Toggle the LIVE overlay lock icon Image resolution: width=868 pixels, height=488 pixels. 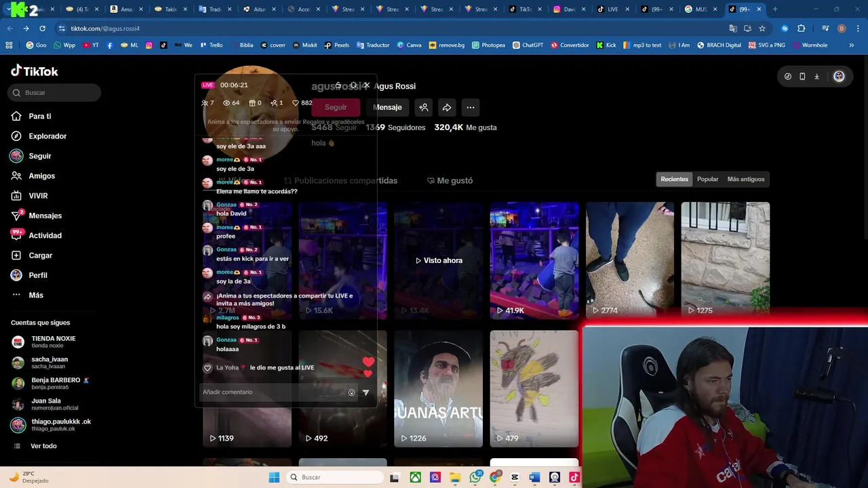(x=338, y=85)
